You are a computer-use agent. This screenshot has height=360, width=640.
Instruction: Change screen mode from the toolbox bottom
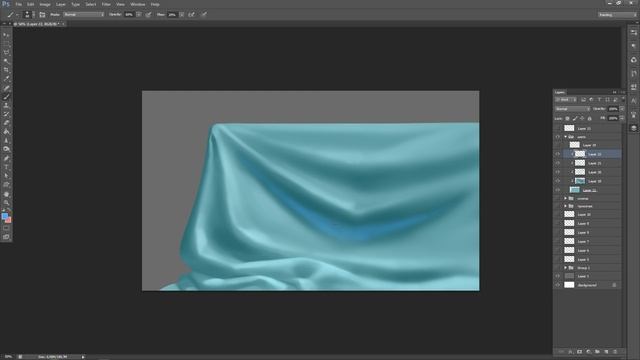[x=6, y=237]
